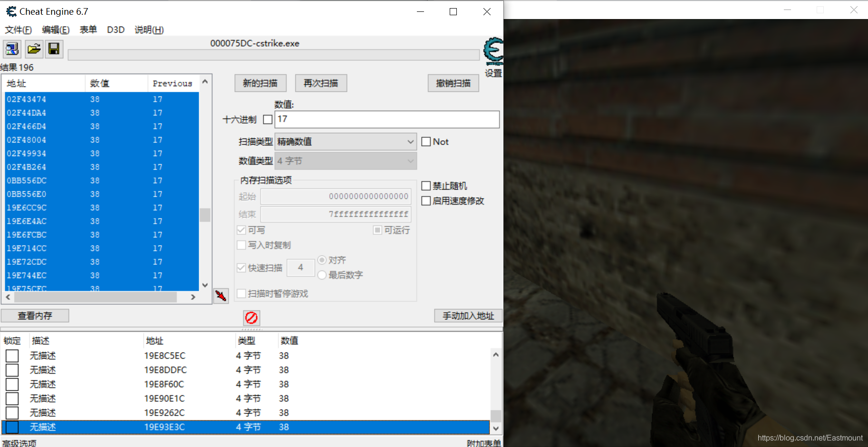Lock the address 19E8C5EC entry

(x=12, y=356)
